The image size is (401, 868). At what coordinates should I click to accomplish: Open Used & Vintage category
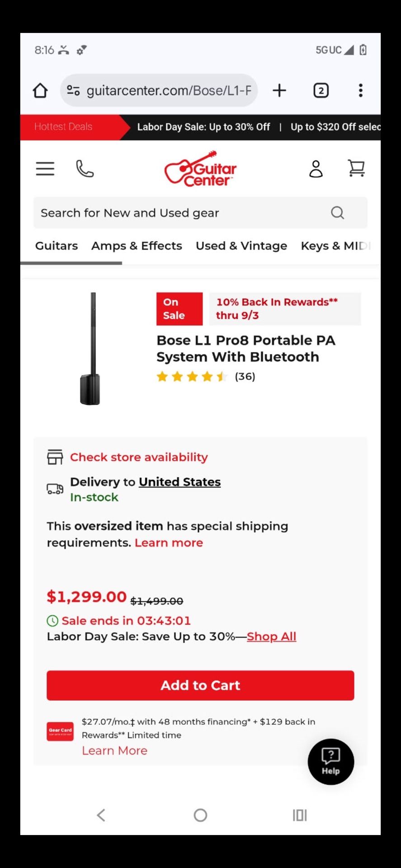point(241,246)
